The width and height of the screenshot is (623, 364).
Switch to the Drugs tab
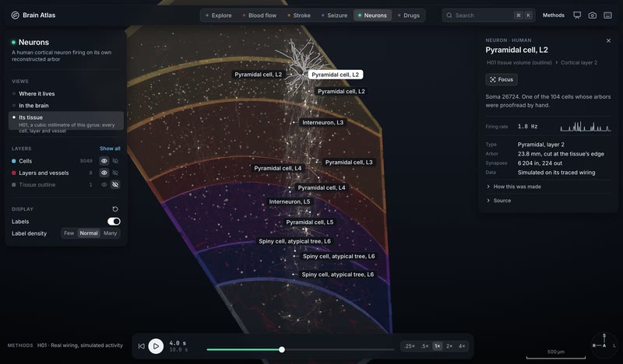pyautogui.click(x=408, y=16)
